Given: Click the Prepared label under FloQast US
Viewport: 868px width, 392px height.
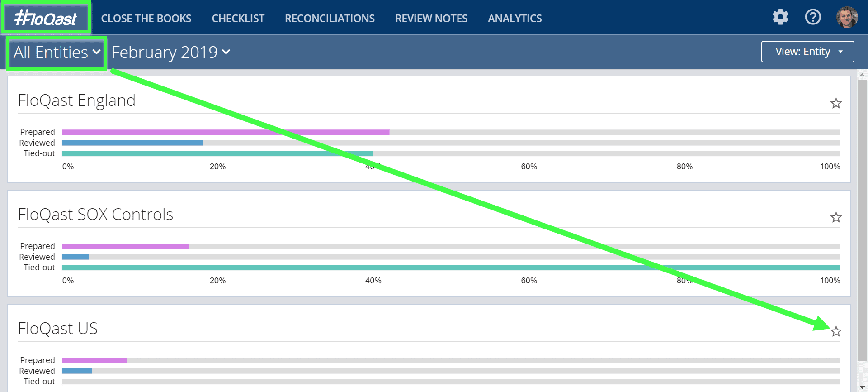Looking at the screenshot, I should pyautogui.click(x=38, y=360).
